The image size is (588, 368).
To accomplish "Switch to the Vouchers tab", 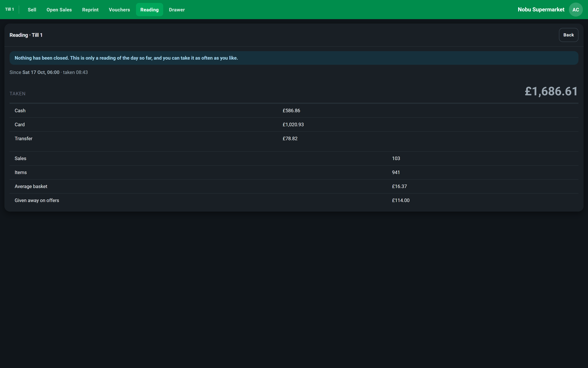I will [119, 10].
